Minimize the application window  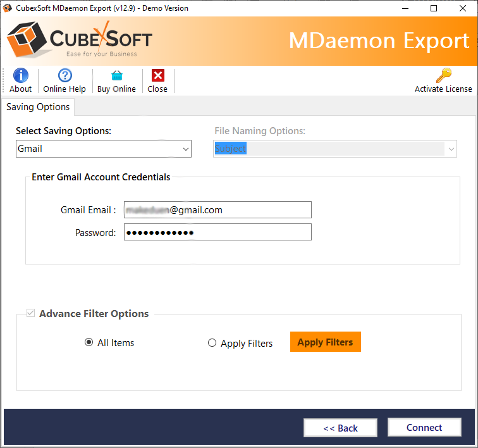pos(405,8)
